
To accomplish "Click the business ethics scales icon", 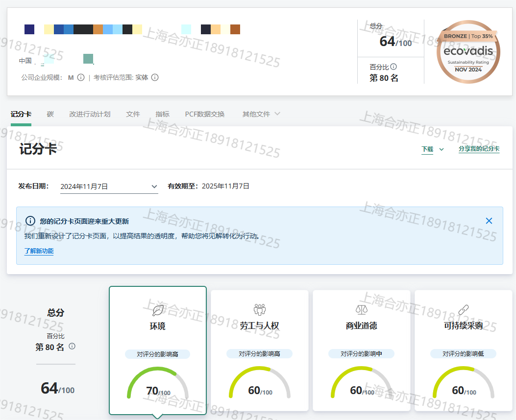I will [x=361, y=309].
